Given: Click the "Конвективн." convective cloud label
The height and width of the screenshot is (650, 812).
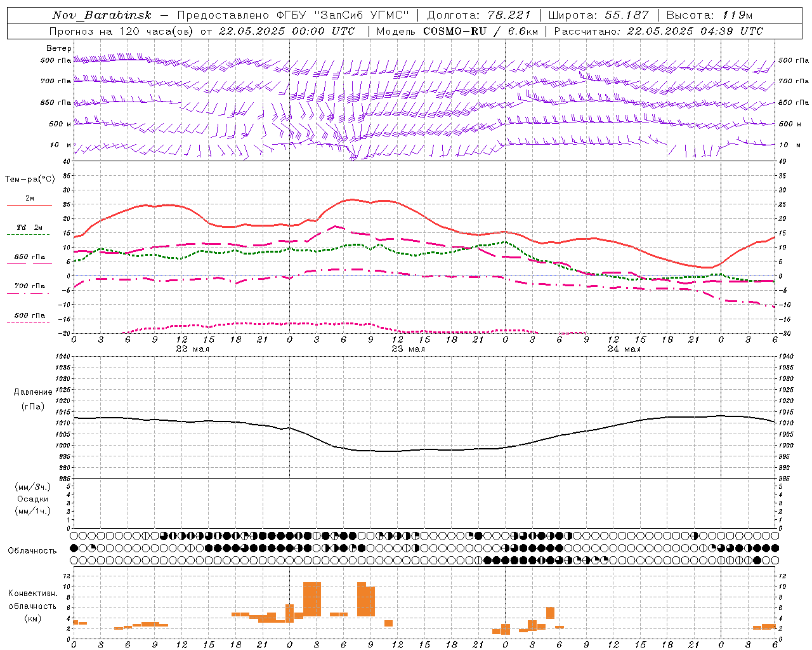Looking at the screenshot, I should pyautogui.click(x=33, y=594).
